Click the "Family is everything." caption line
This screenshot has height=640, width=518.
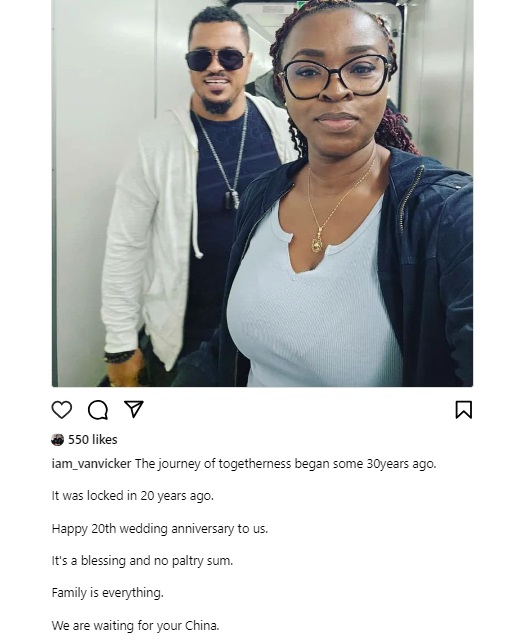pos(107,593)
